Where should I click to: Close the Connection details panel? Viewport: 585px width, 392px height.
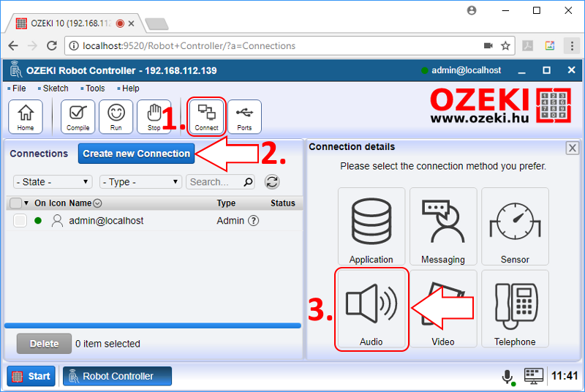(572, 148)
